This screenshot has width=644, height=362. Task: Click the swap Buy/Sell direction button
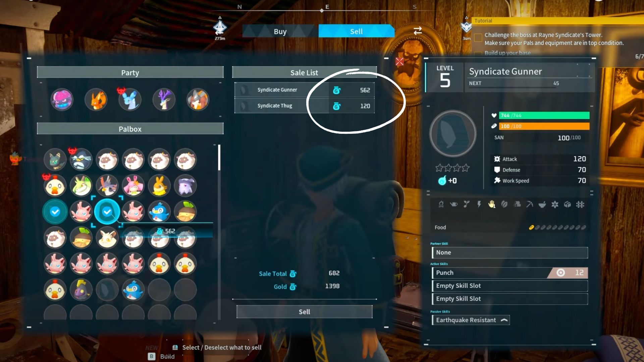pyautogui.click(x=417, y=31)
